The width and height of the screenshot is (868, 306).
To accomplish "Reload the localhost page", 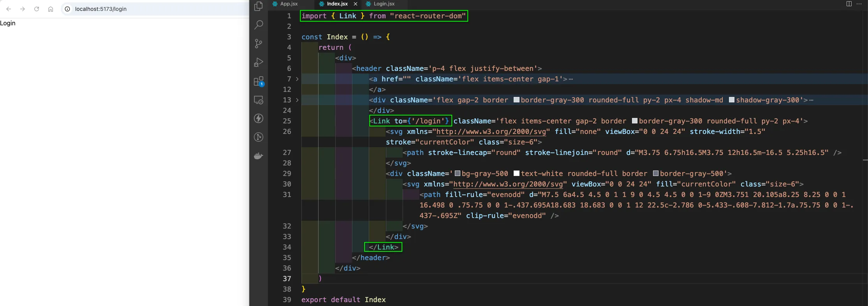I will pos(37,9).
